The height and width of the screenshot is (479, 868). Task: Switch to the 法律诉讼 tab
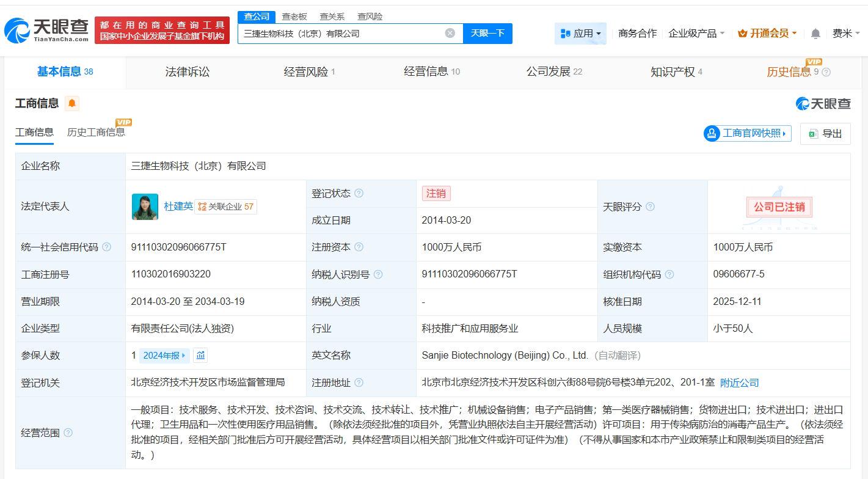point(187,71)
